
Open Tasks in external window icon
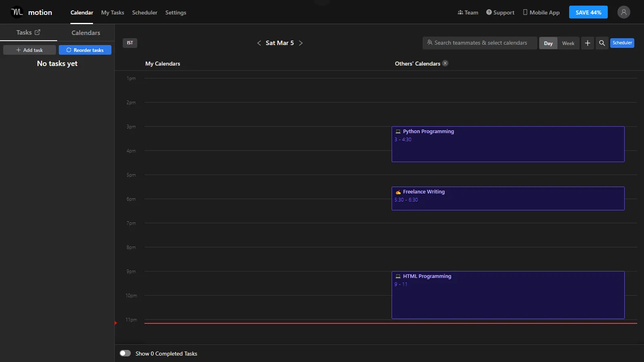coord(37,32)
